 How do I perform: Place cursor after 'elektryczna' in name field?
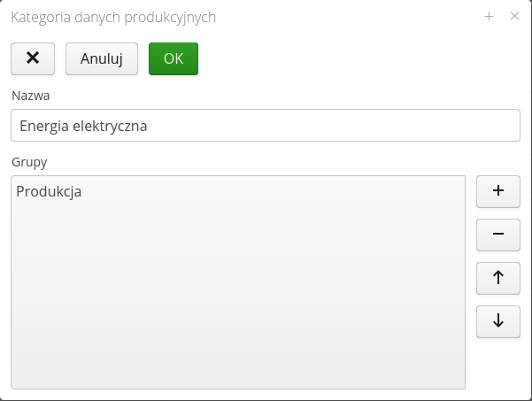point(148,126)
